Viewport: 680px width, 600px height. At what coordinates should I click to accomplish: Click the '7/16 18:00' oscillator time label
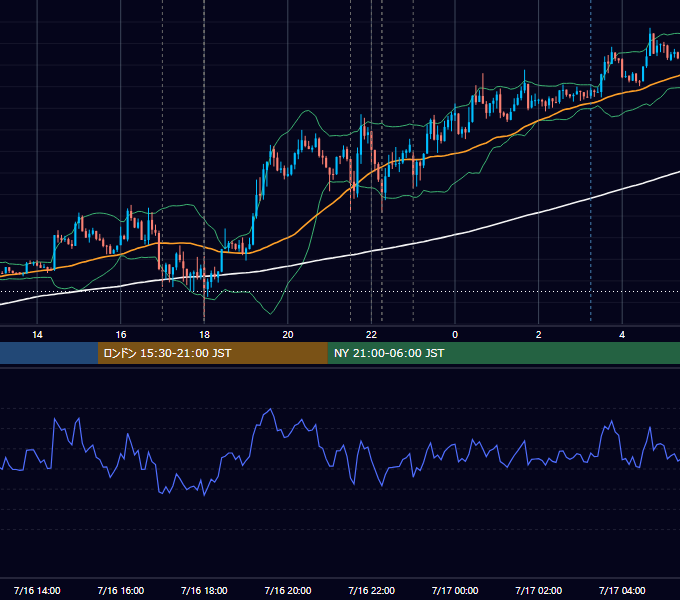(204, 590)
